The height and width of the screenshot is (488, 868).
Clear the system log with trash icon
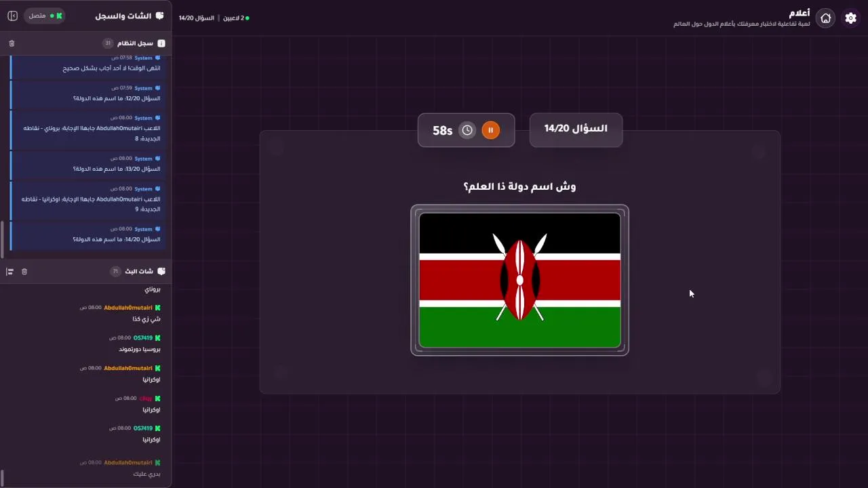[12, 43]
